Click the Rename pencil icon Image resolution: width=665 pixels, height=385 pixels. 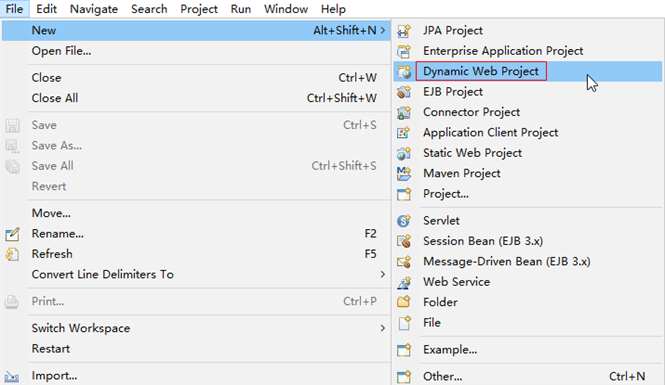pyautogui.click(x=12, y=234)
